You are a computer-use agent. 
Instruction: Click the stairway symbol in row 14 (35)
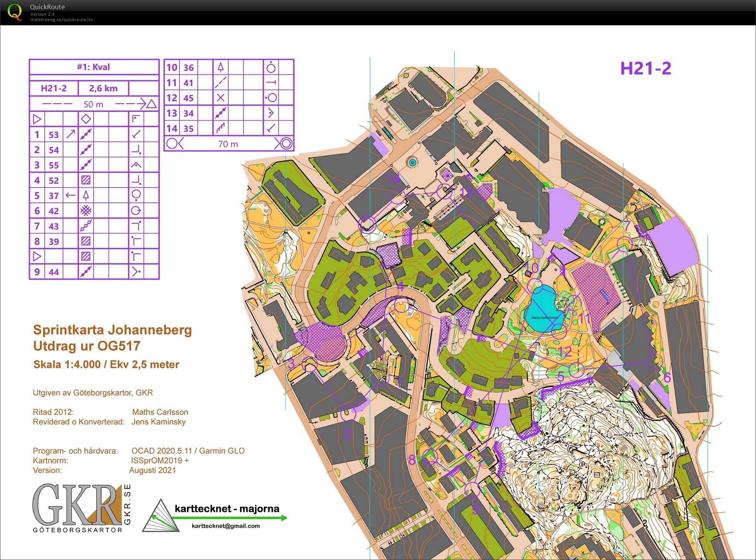(221, 128)
